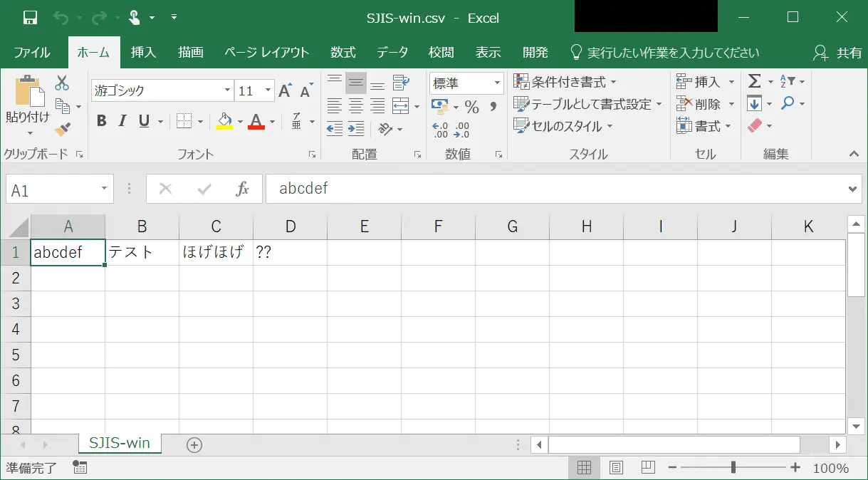
Task: Click the AutoSum sigma icon
Action: pos(754,82)
